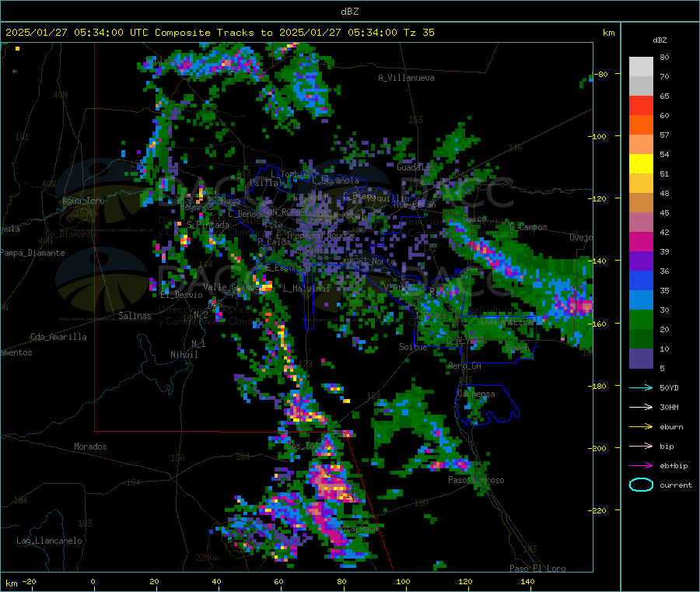Click the yellow eburn arrow in legend
This screenshot has width=700, height=592.
tap(641, 427)
